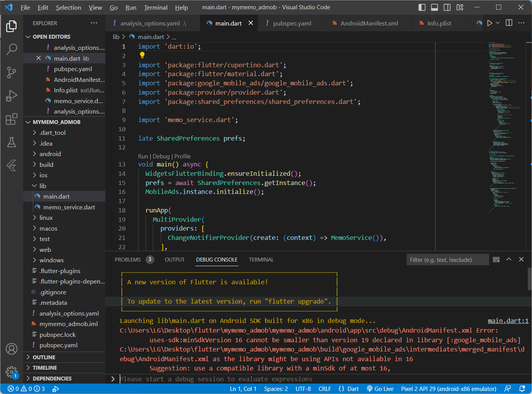Click the editor minimap
Image resolution: width=532 pixels, height=394 pixels.
[x=507, y=127]
